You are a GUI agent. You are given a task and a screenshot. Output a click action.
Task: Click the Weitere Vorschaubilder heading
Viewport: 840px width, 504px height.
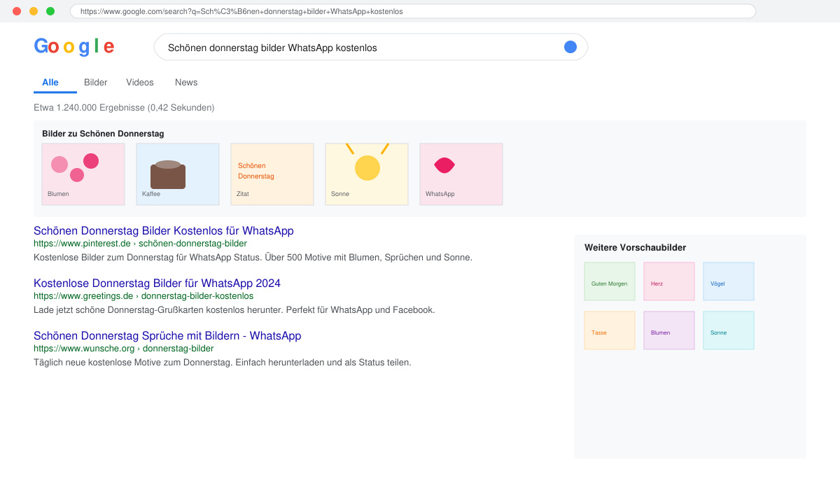(x=636, y=248)
